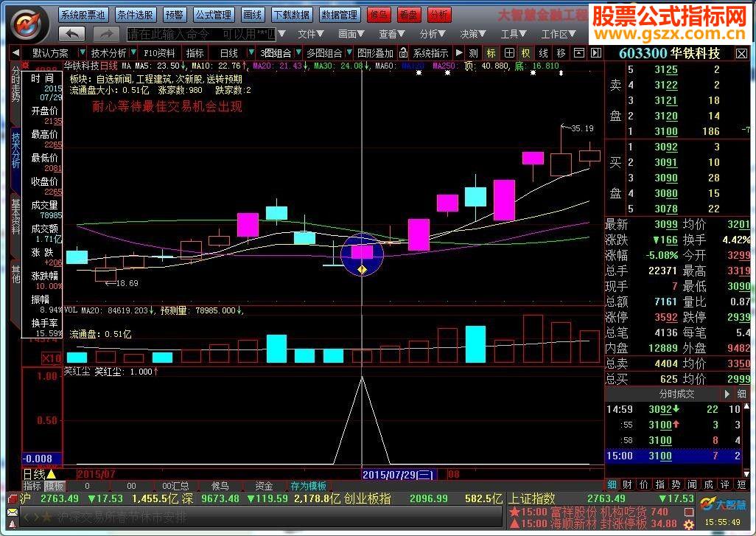The width and height of the screenshot is (756, 536).
Task: Click the back arrow navigation button
Action: pos(71,34)
